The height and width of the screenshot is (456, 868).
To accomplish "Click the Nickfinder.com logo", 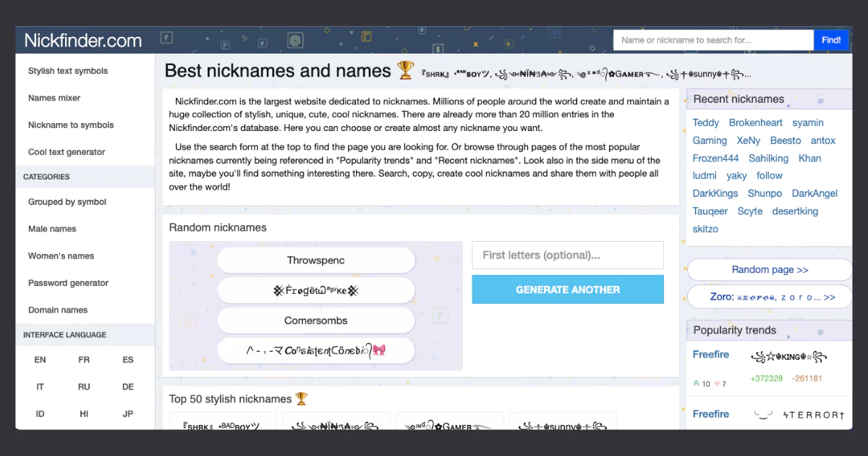I will click(82, 41).
